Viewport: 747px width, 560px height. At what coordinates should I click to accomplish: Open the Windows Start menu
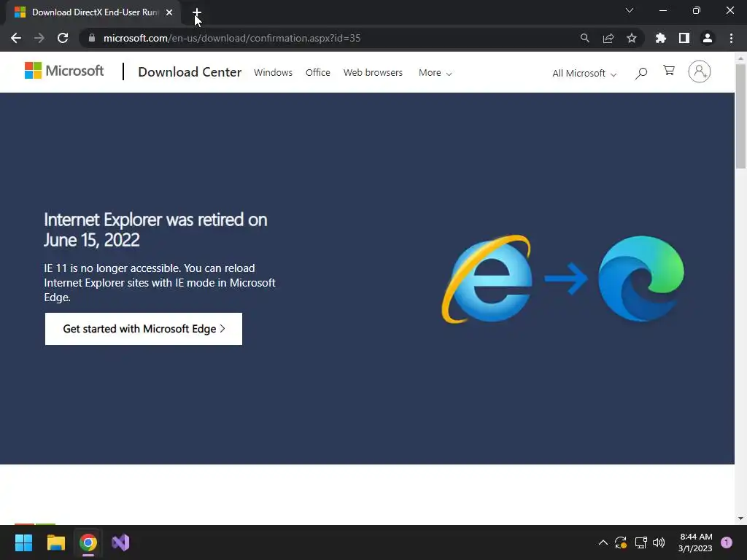[x=23, y=542]
